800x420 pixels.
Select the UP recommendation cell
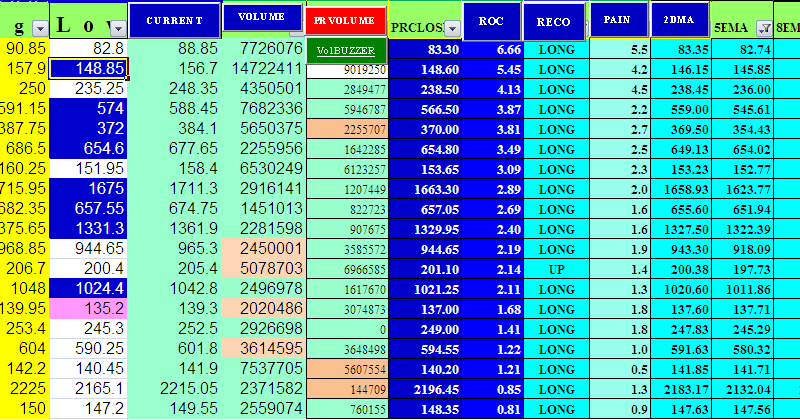pyautogui.click(x=556, y=269)
